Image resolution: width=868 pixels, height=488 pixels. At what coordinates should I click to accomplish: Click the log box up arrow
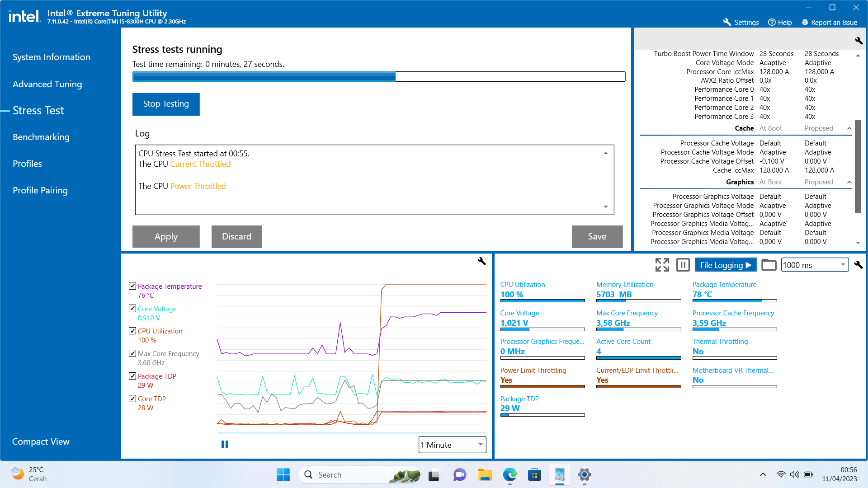coord(606,153)
